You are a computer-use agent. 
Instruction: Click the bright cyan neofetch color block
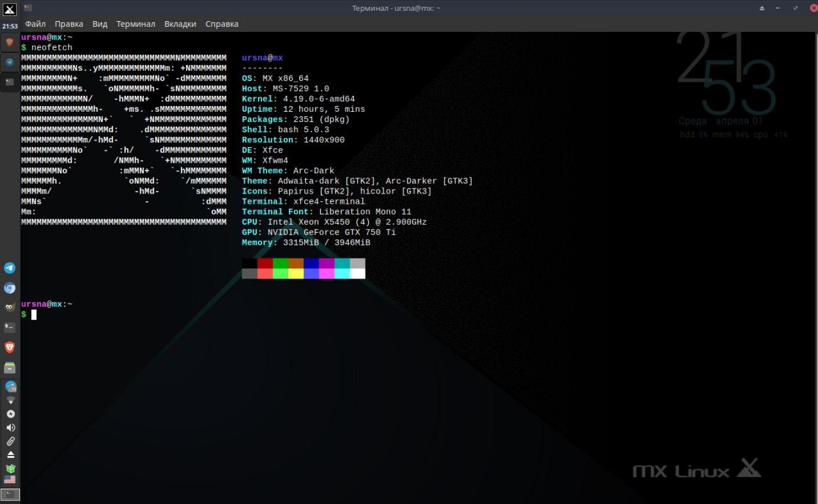(342, 273)
